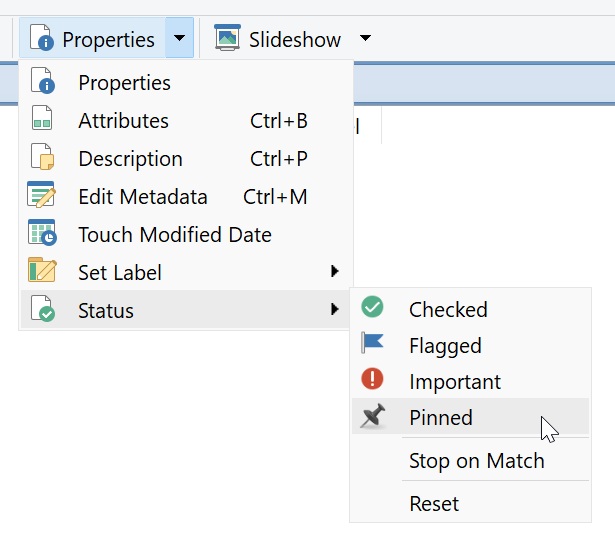Click the green Checked status icon
Screen dimensions: 615x541
[x=372, y=307]
